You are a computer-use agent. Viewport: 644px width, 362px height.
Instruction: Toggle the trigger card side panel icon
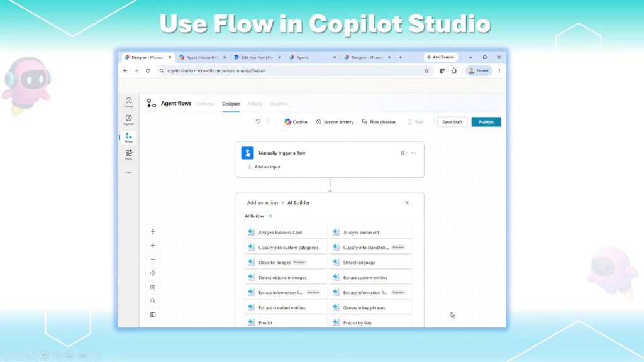[404, 153]
